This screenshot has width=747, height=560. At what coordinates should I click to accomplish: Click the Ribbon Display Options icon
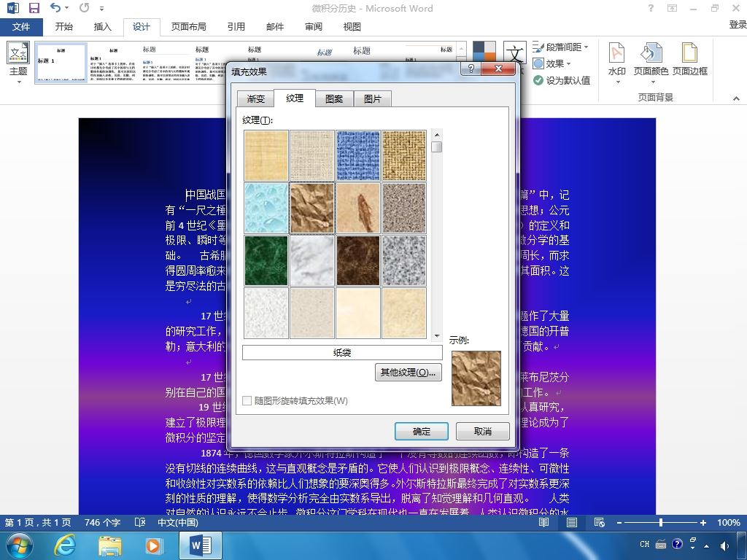672,7
